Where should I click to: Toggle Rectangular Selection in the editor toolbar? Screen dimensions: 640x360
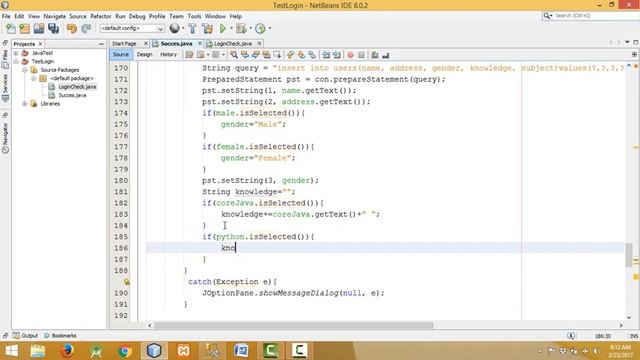[x=278, y=55]
